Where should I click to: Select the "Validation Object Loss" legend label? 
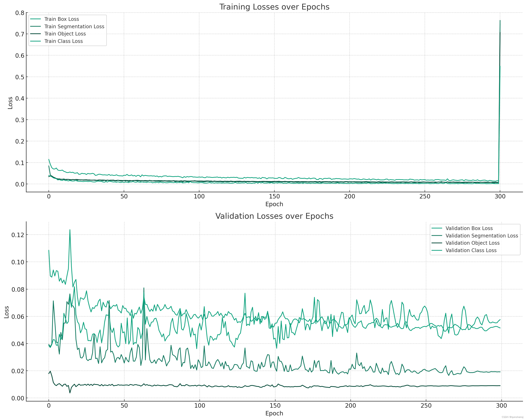click(472, 243)
